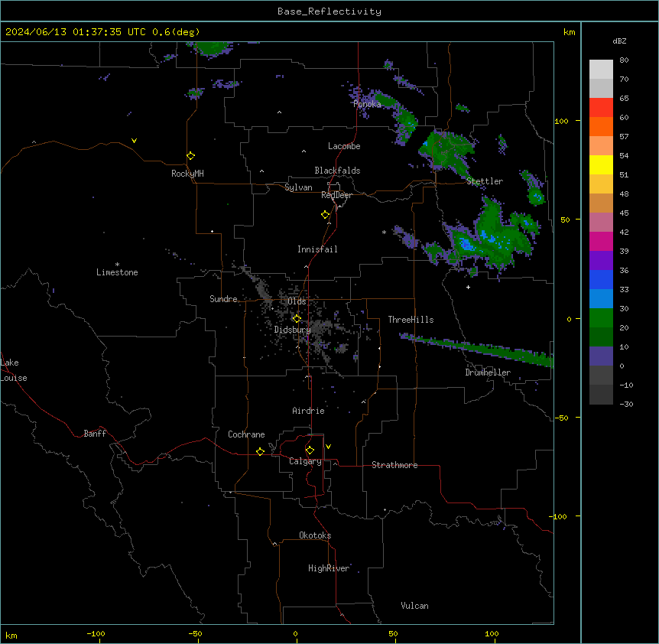
Task: Select the magenta 42 dBZ legend swatch
Action: pyautogui.click(x=601, y=241)
